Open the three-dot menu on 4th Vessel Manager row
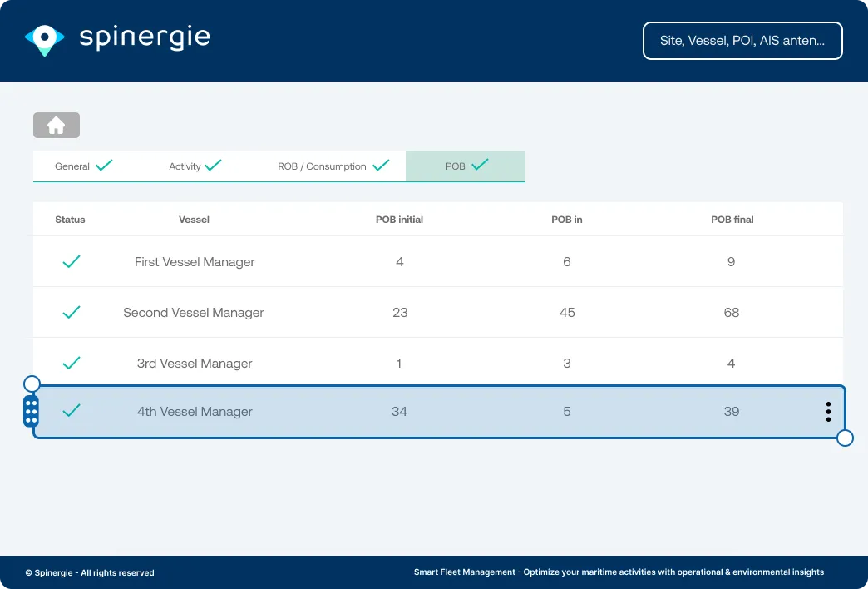This screenshot has height=589, width=868. (x=828, y=412)
